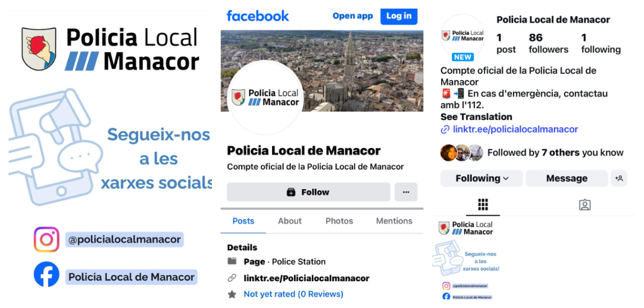644x308 pixels.
Task: Select the Photos tab
Action: (339, 221)
